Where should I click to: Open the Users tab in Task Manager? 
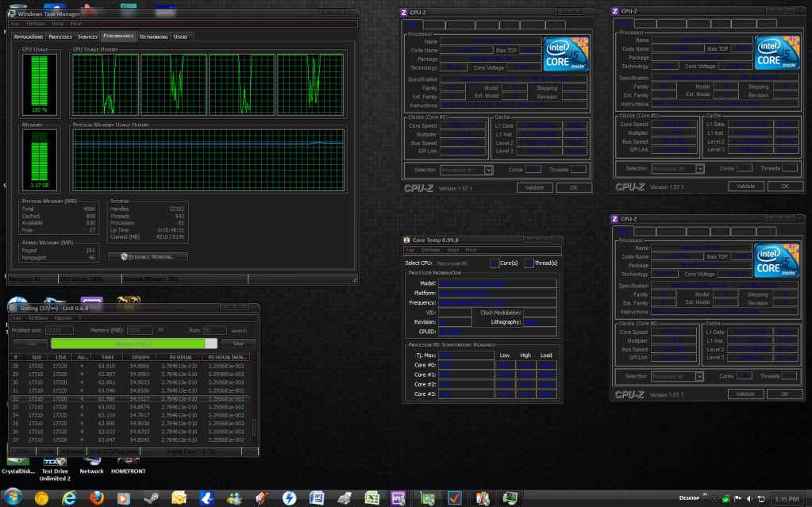180,36
